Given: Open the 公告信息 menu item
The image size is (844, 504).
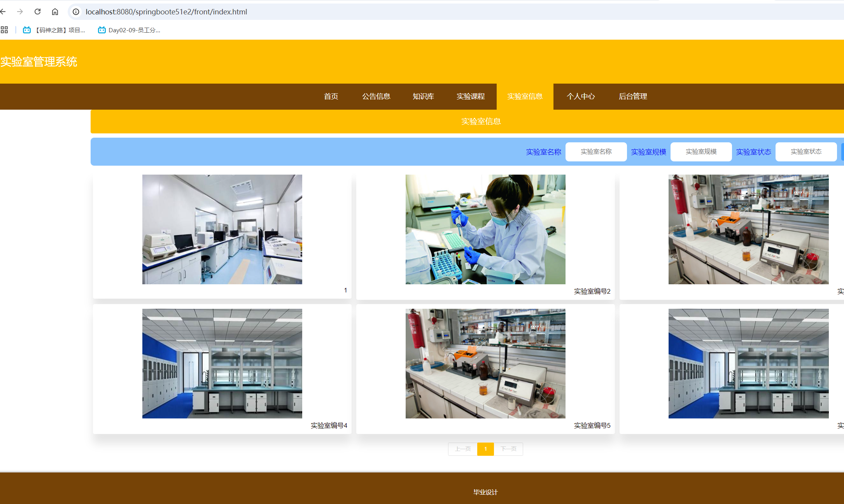Looking at the screenshot, I should pyautogui.click(x=376, y=96).
